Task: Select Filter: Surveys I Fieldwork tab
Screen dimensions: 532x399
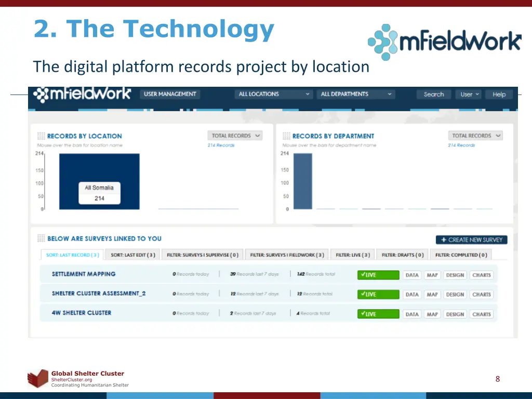Action: click(287, 255)
